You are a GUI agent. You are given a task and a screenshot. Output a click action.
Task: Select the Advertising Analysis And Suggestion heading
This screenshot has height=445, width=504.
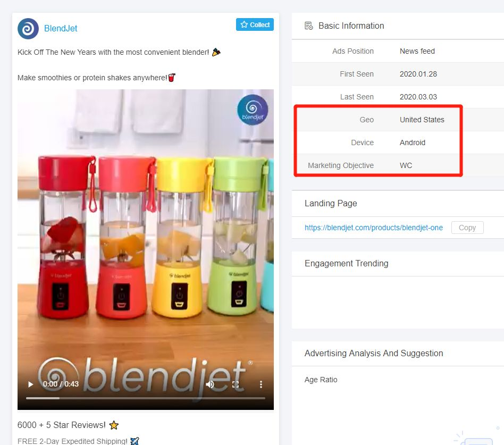click(374, 353)
